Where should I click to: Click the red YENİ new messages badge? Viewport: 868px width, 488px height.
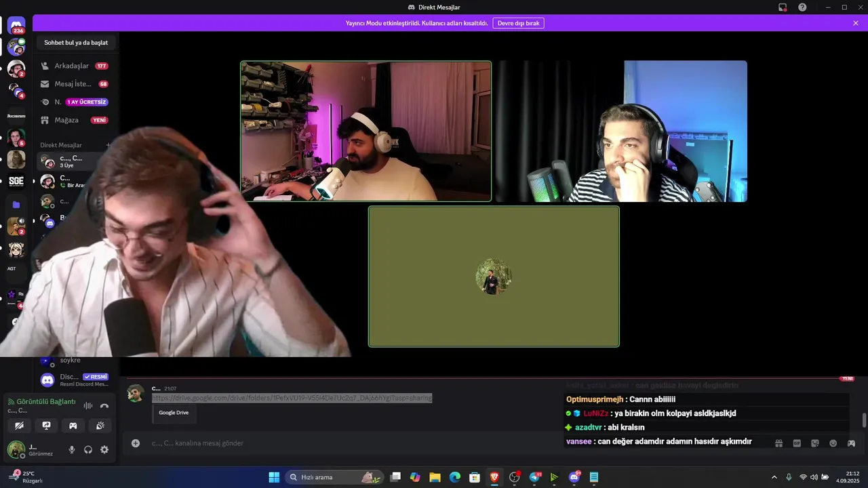(847, 379)
